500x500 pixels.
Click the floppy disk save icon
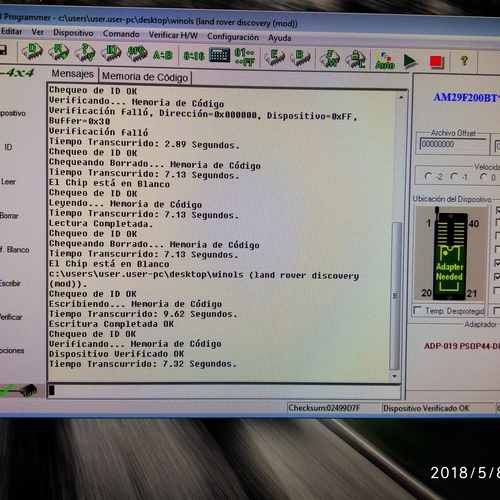3,50
